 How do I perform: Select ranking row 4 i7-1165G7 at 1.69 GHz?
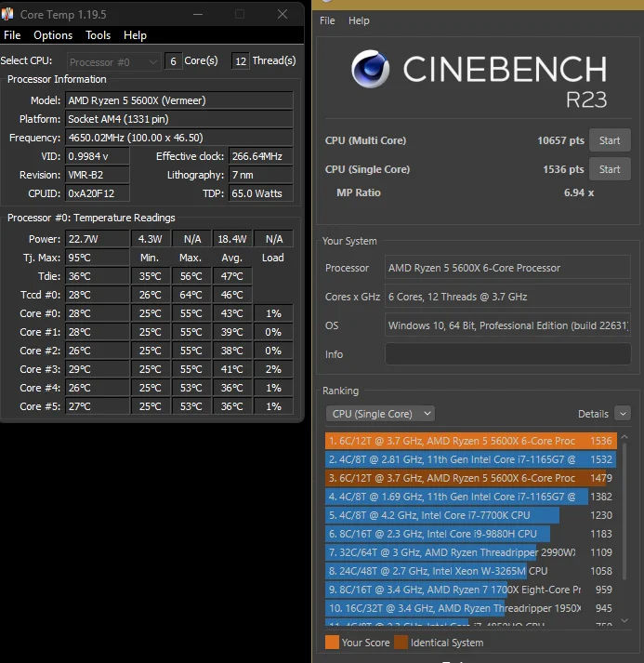[x=471, y=497]
